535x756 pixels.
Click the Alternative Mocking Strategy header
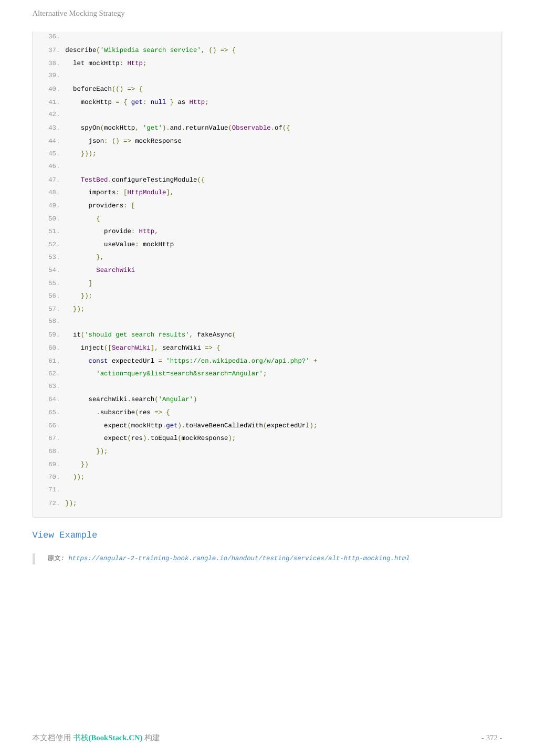point(78,13)
